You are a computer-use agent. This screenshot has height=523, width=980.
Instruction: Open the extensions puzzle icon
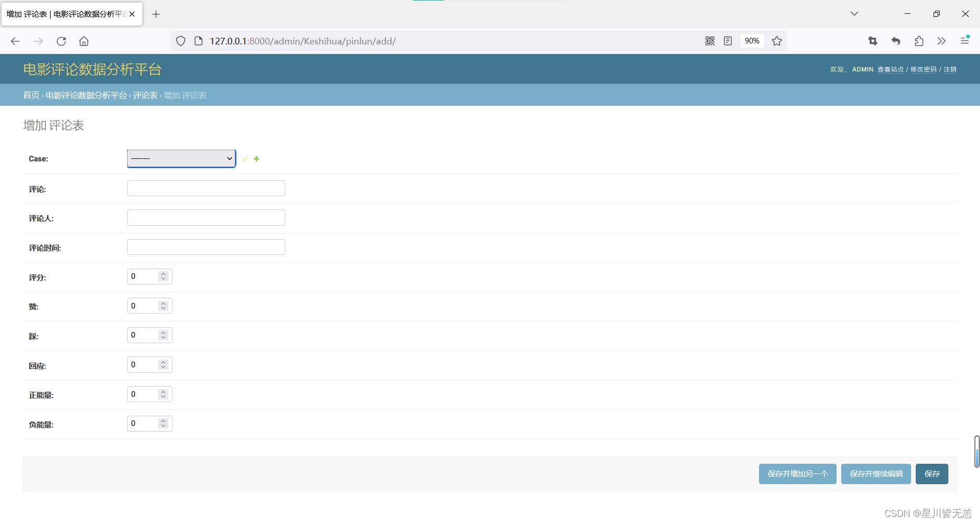(x=919, y=41)
